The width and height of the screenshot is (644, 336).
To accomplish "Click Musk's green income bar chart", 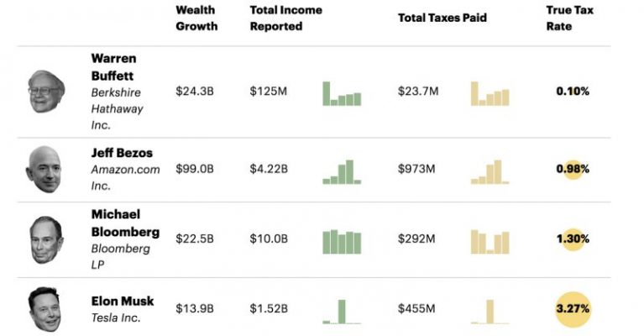I will 342,311.
